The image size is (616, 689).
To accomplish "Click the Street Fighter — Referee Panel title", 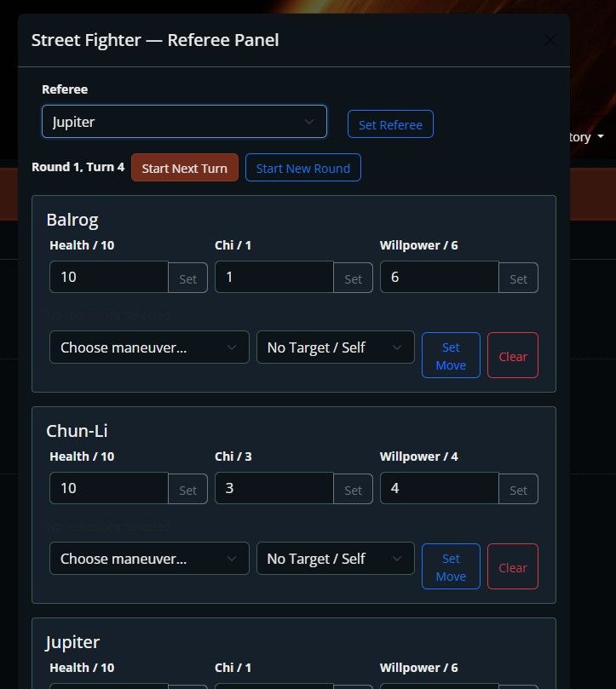I will coord(155,40).
